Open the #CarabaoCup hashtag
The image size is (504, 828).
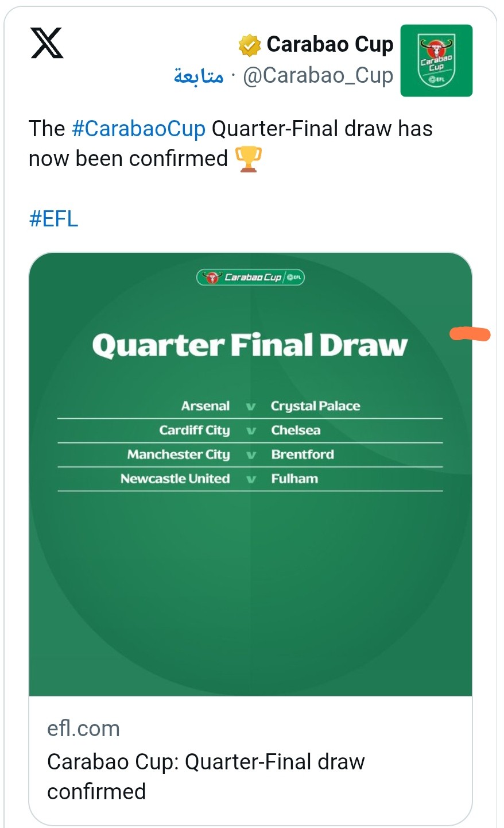[x=138, y=129]
